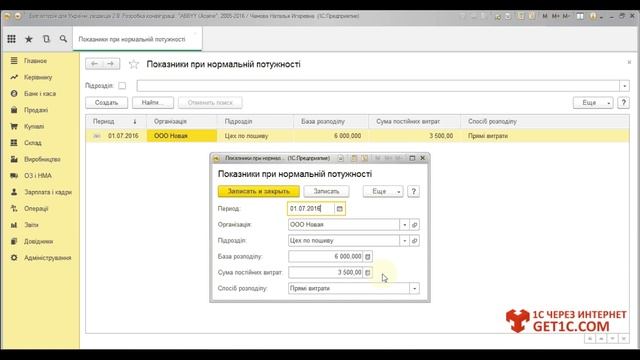Image resolution: width=640 pixels, height=360 pixels.
Task: Sort by the Період column header
Action: (x=116, y=122)
